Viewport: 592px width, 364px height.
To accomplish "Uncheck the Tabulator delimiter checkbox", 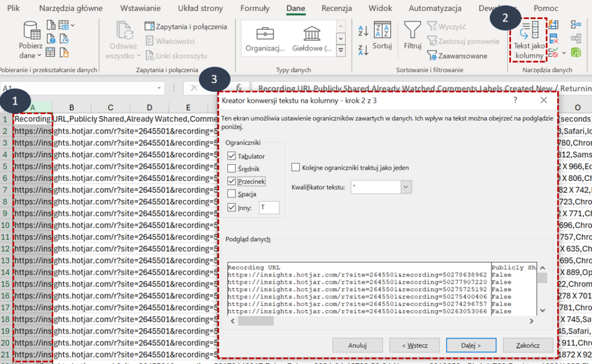I will tap(232, 156).
